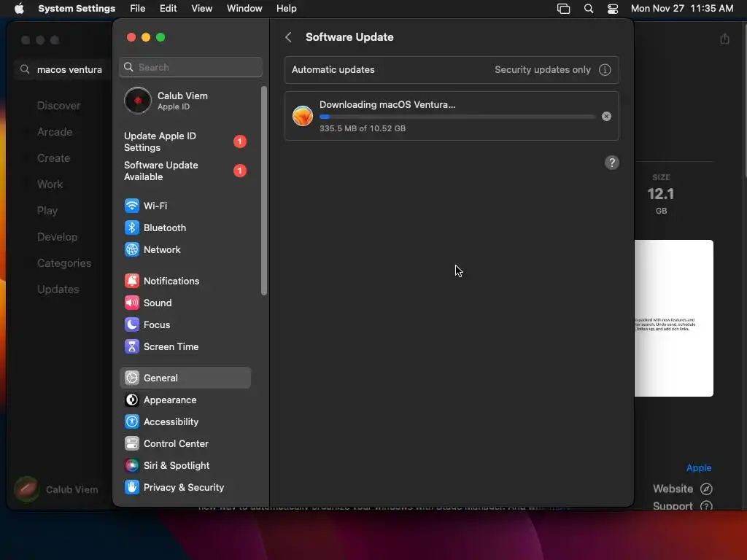The image size is (747, 560).
Task: Click the App Store share icon
Action: (724, 39)
